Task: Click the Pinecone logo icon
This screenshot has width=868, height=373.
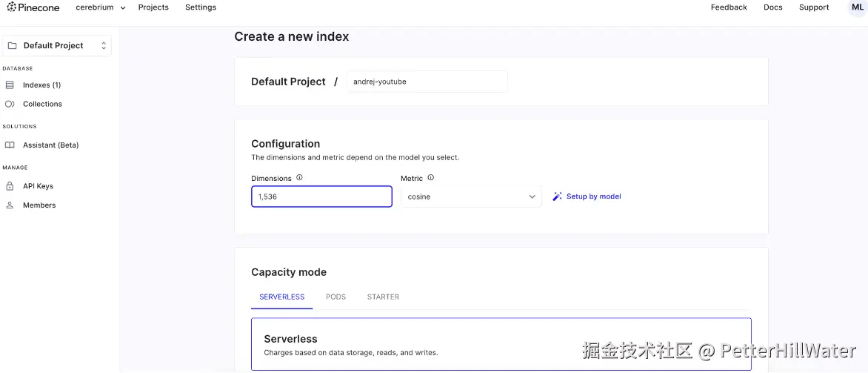Action: click(11, 7)
